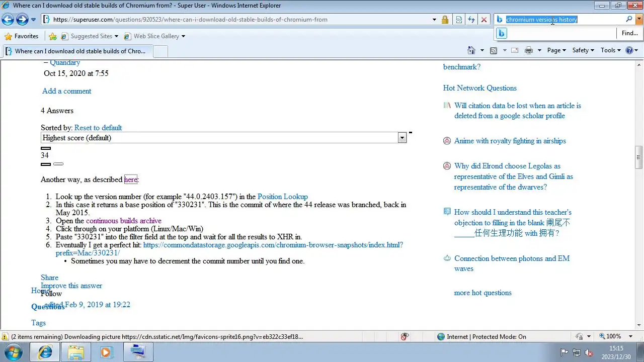The width and height of the screenshot is (644, 362).
Task: Click Internet Protected Mode status zone
Action: tap(481, 336)
